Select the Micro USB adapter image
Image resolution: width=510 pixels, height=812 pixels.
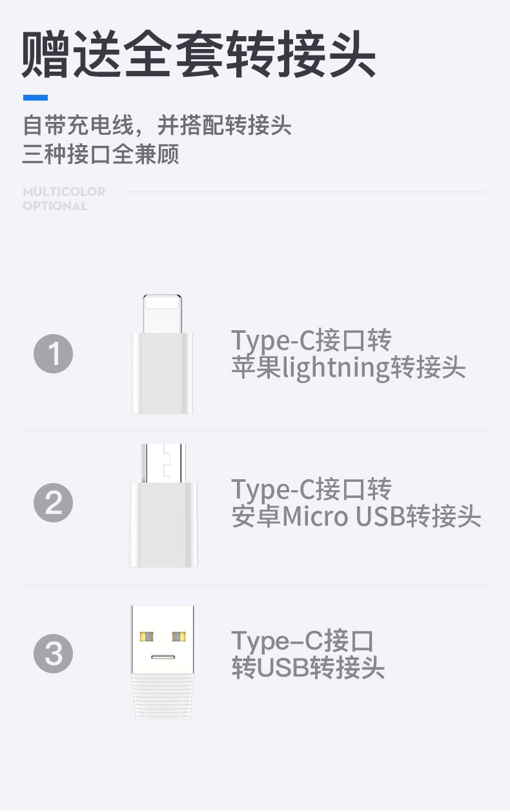pyautogui.click(x=163, y=505)
